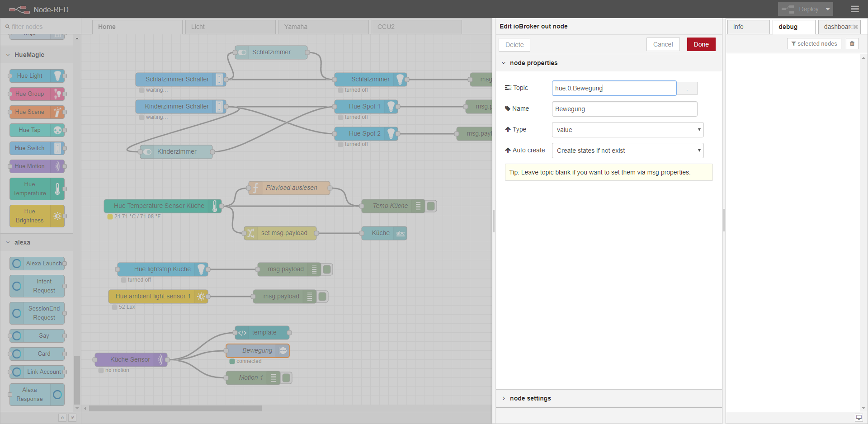
Task: Collapse all palette categories arrow
Action: tap(62, 418)
